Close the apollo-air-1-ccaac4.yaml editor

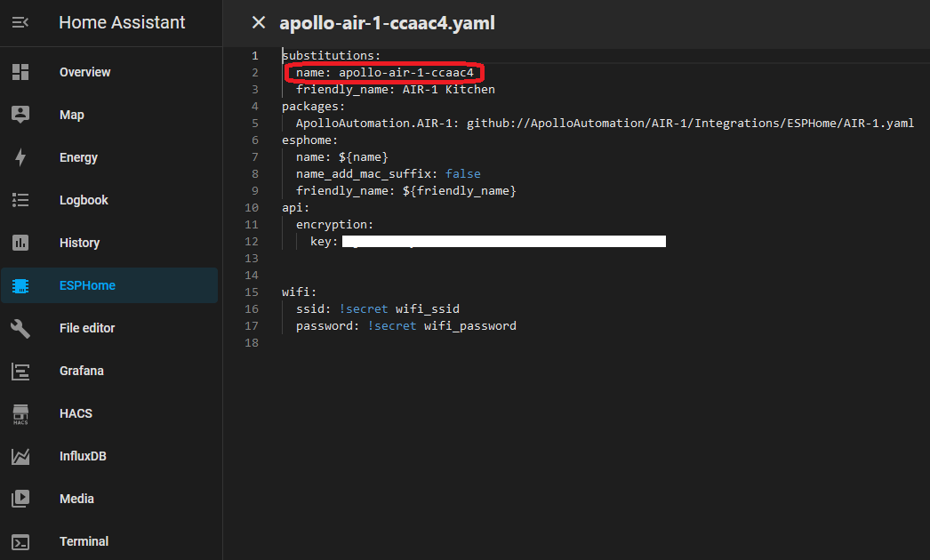coord(259,23)
